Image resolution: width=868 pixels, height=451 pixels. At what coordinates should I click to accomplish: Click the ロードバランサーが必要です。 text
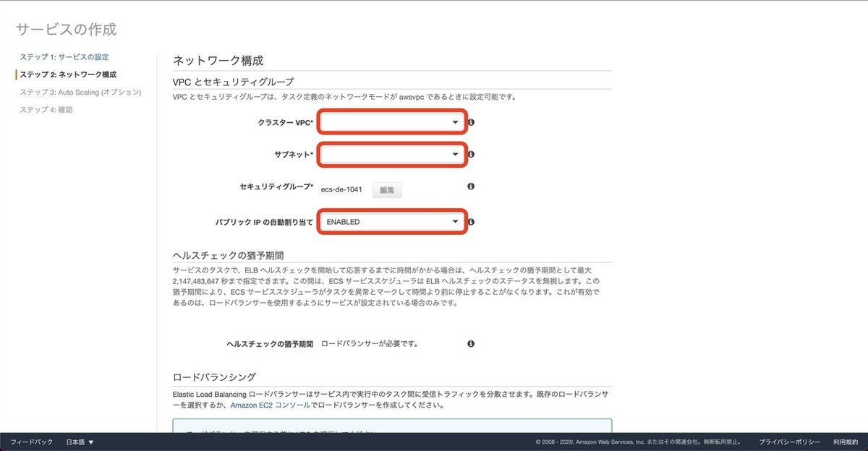370,344
